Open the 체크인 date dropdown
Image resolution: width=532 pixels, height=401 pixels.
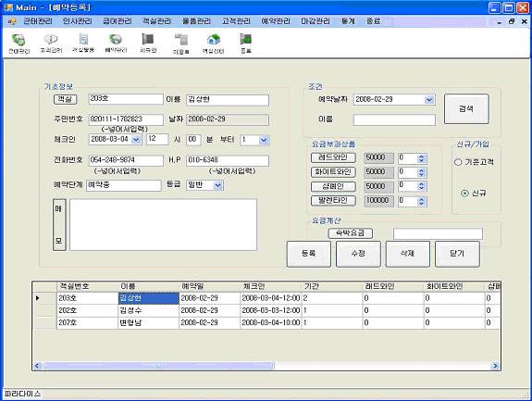[136, 140]
